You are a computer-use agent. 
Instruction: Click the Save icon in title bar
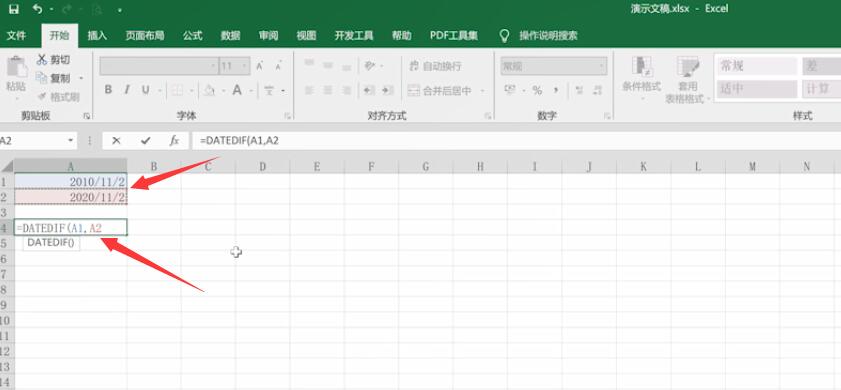14,9
